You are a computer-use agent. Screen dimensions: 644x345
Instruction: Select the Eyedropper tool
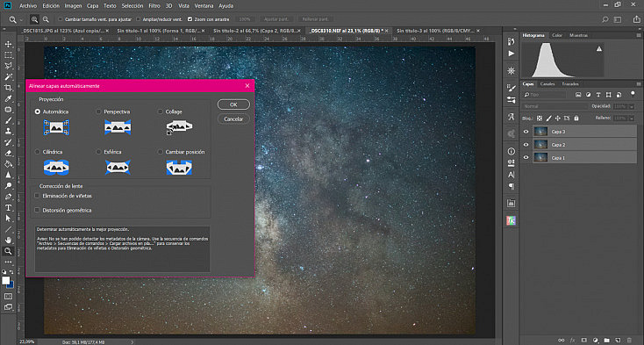click(8, 98)
